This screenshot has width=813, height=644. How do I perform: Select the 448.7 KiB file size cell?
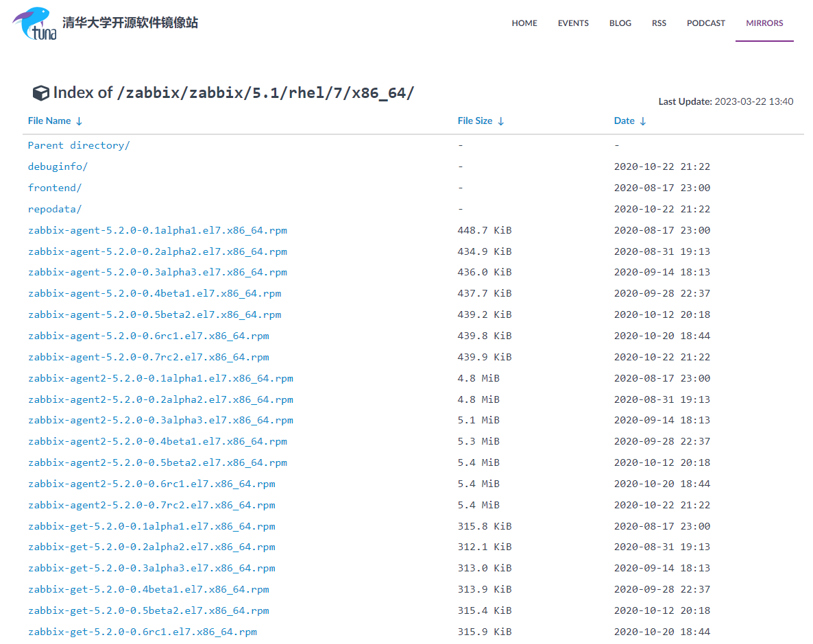pyautogui.click(x=484, y=231)
